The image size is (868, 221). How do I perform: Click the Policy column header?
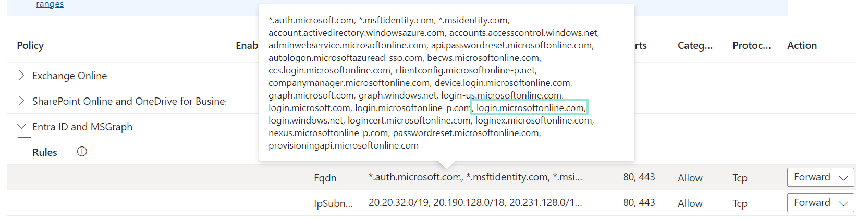point(30,46)
